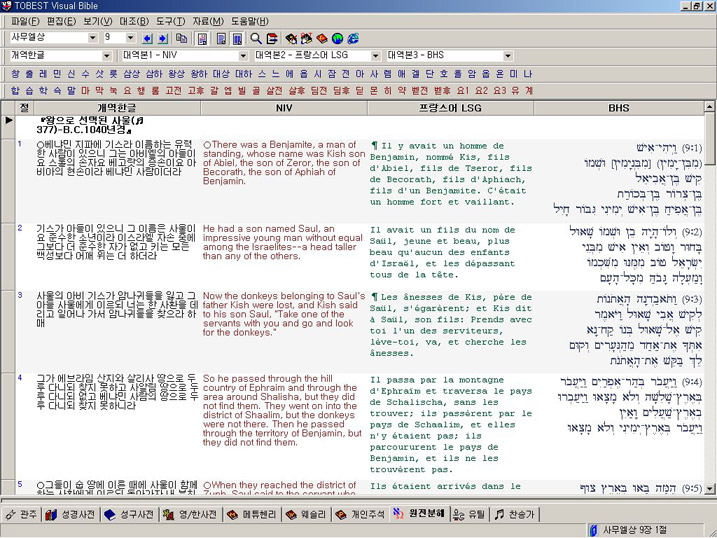Open the 도구(T) menu
This screenshot has height=538, width=717.
pos(171,21)
